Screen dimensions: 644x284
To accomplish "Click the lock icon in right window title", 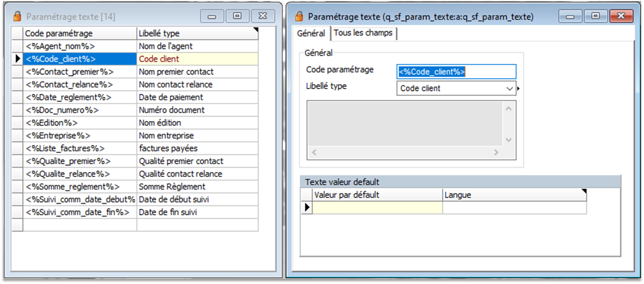I will click(299, 16).
